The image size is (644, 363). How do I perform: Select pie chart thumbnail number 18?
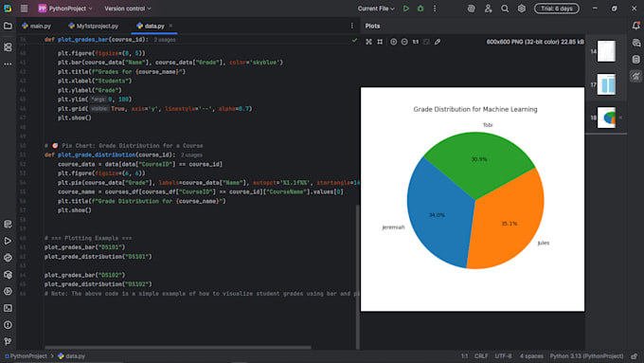(x=606, y=118)
